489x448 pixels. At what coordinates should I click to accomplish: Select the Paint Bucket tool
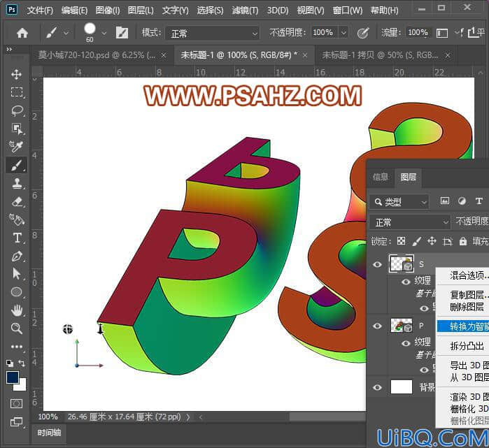tap(16, 219)
